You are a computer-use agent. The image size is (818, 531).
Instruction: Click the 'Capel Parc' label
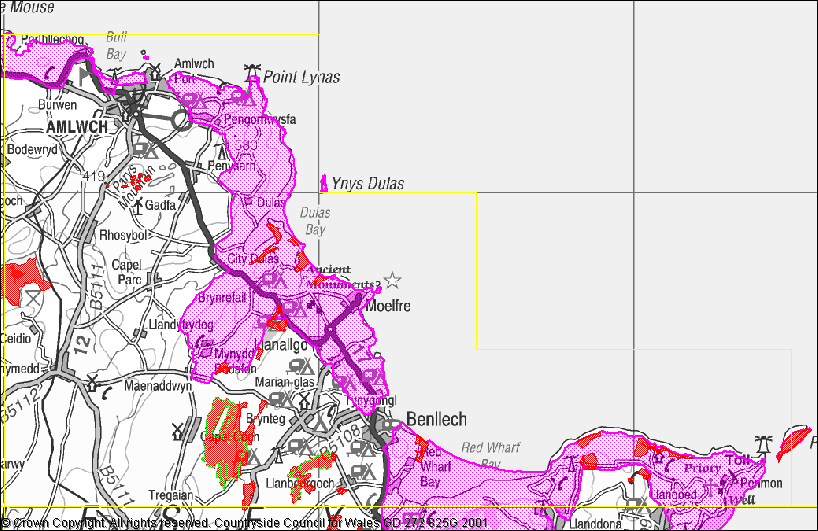coord(127,272)
